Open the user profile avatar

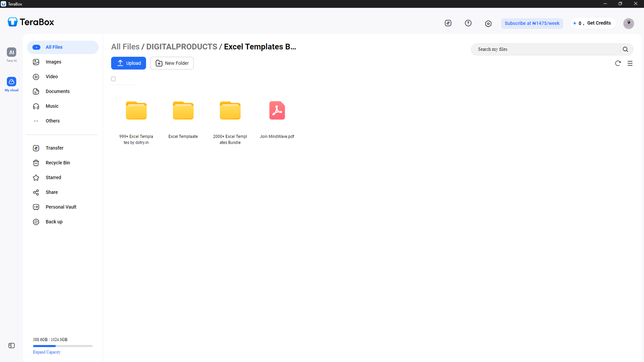pos(629,23)
